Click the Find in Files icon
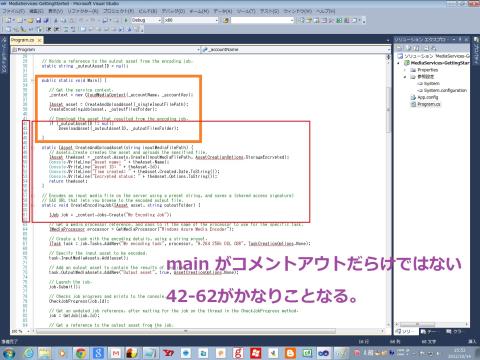 pos(226,20)
